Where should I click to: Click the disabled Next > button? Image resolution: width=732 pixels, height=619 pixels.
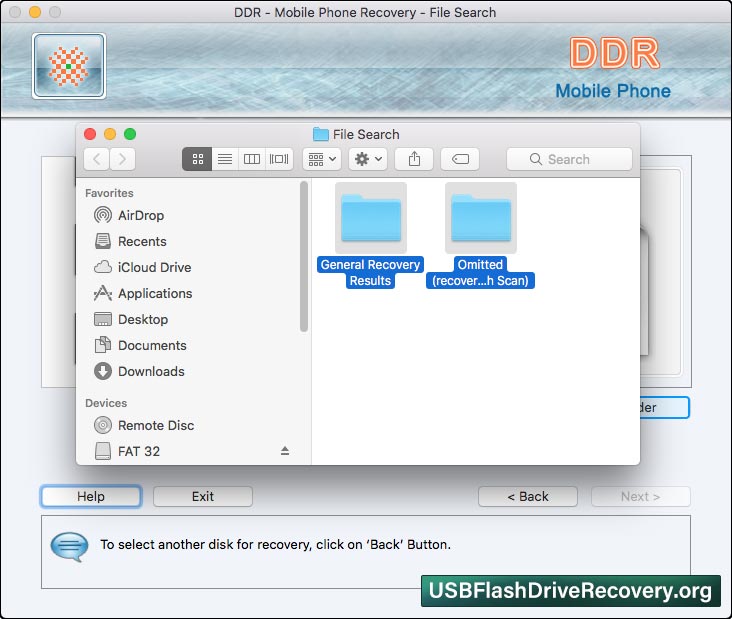[640, 496]
